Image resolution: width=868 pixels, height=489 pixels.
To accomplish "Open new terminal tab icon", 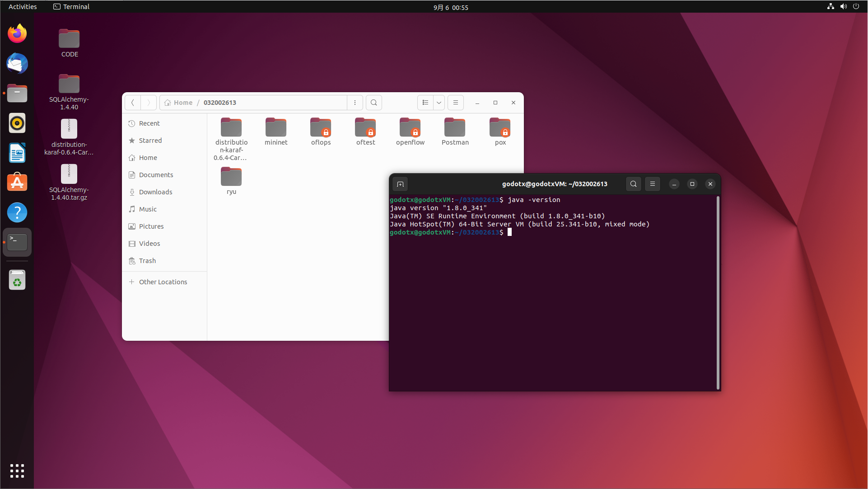I will 400,184.
